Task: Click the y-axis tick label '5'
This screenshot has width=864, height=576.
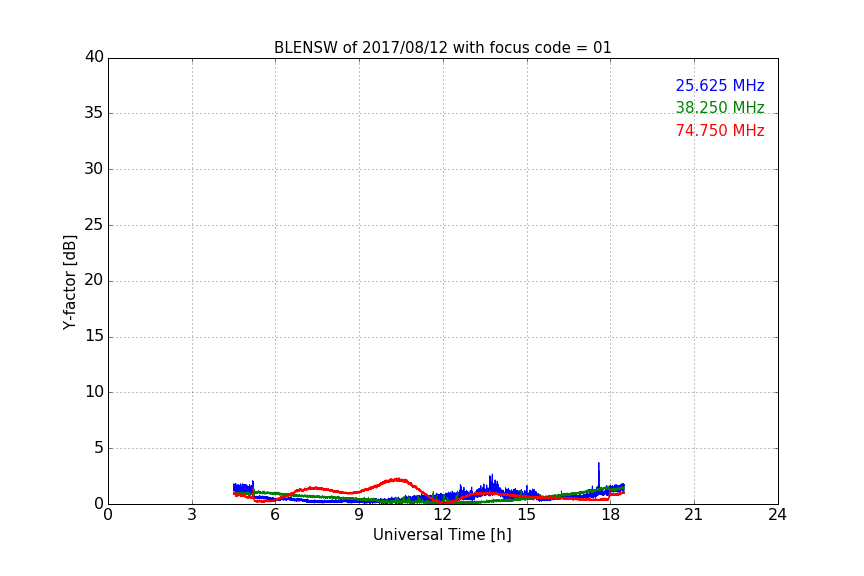Action: [99, 448]
